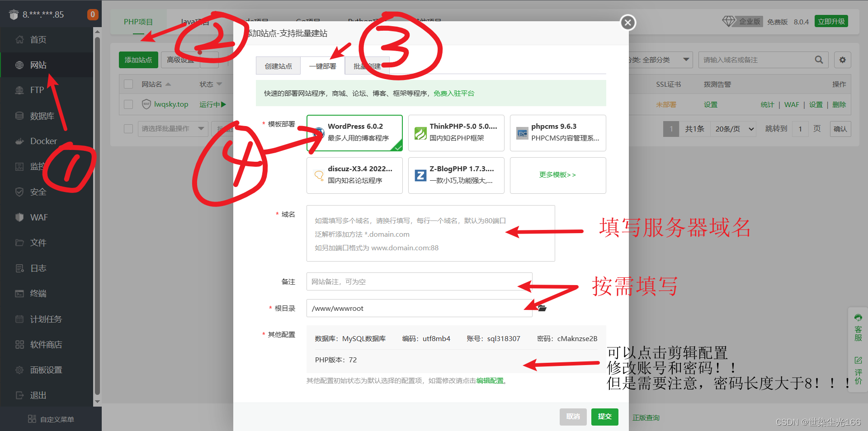The height and width of the screenshot is (431, 868).
Task: Select the WordPress 6.0.2 template
Action: [354, 133]
